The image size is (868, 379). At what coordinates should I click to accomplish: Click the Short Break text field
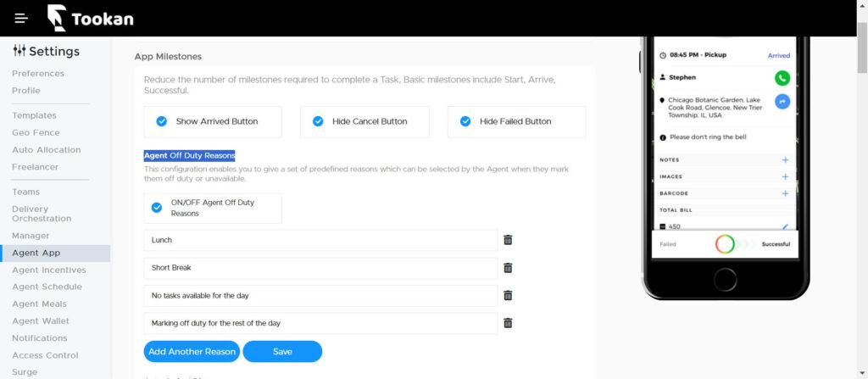point(320,268)
